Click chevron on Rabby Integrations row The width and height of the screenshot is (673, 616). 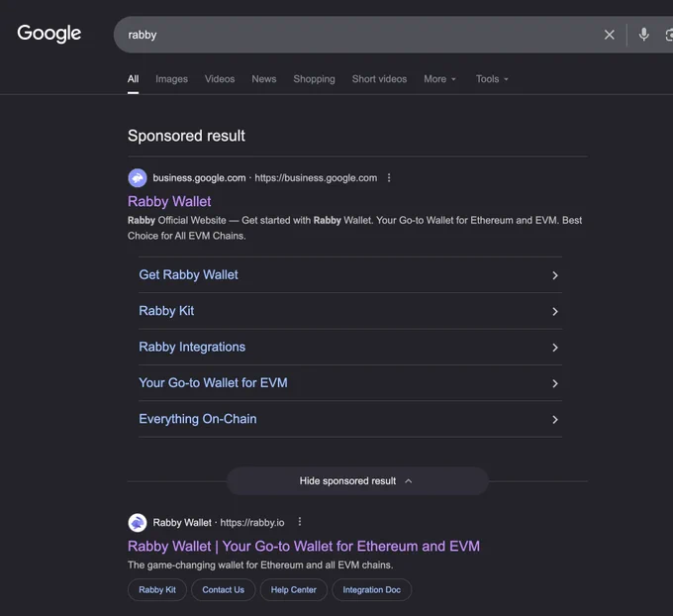point(555,348)
